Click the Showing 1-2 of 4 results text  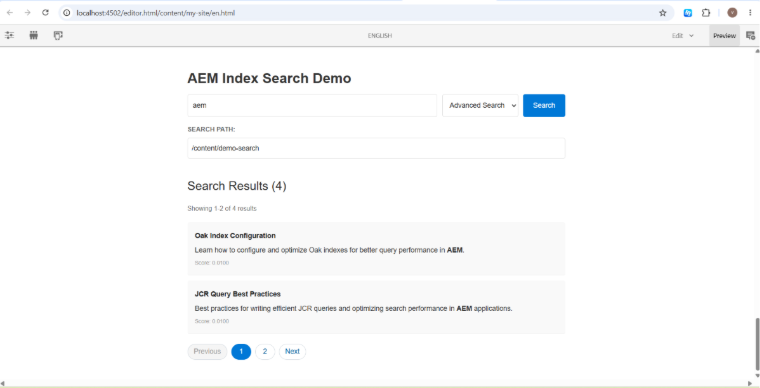(222, 209)
